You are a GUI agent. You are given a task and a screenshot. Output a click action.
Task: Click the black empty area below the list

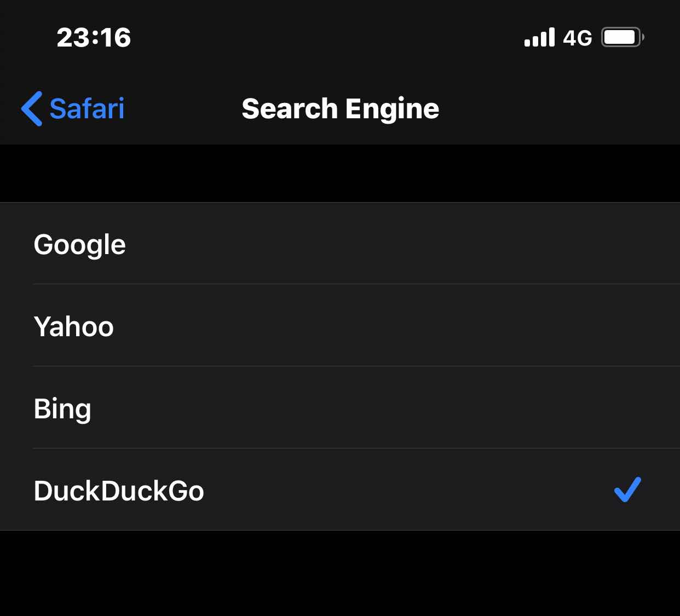tap(340, 573)
